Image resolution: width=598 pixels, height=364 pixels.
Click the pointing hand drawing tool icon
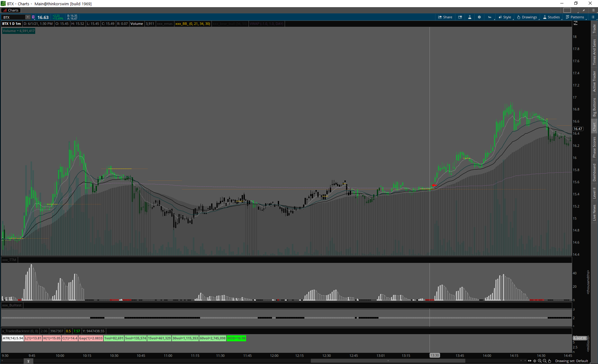click(x=550, y=361)
